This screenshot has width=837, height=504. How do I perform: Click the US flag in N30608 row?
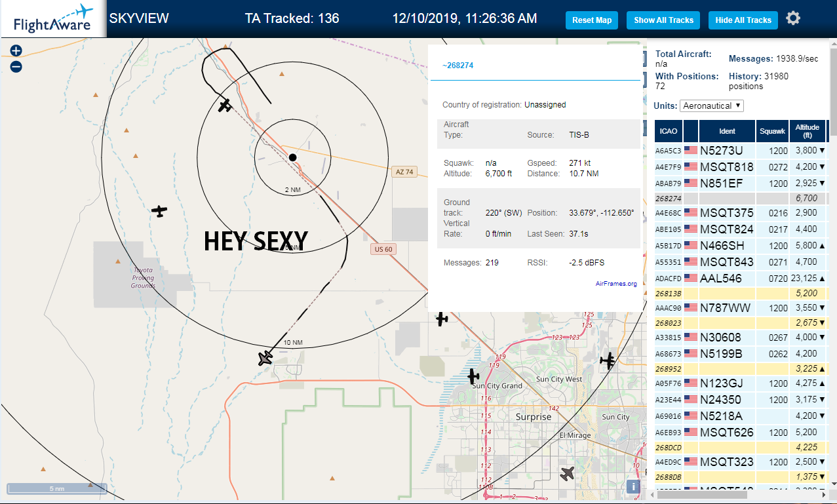point(691,337)
